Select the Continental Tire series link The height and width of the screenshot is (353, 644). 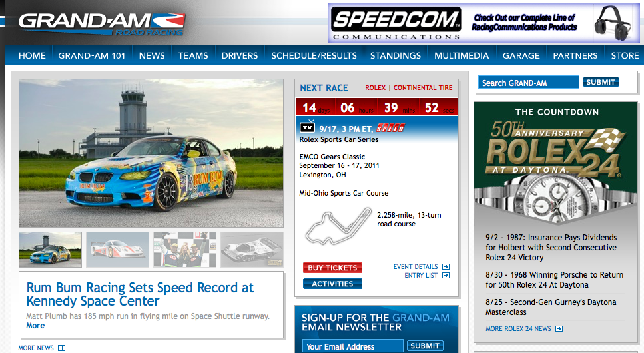point(423,87)
